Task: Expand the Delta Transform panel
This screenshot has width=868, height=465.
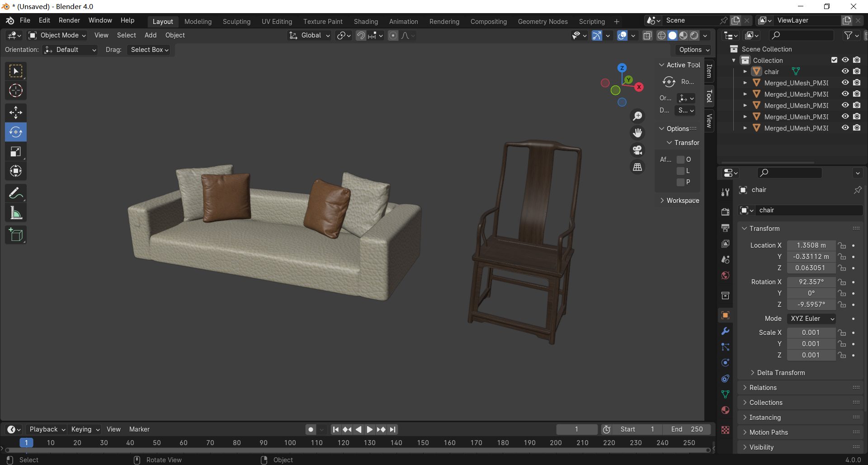Action: coord(780,372)
